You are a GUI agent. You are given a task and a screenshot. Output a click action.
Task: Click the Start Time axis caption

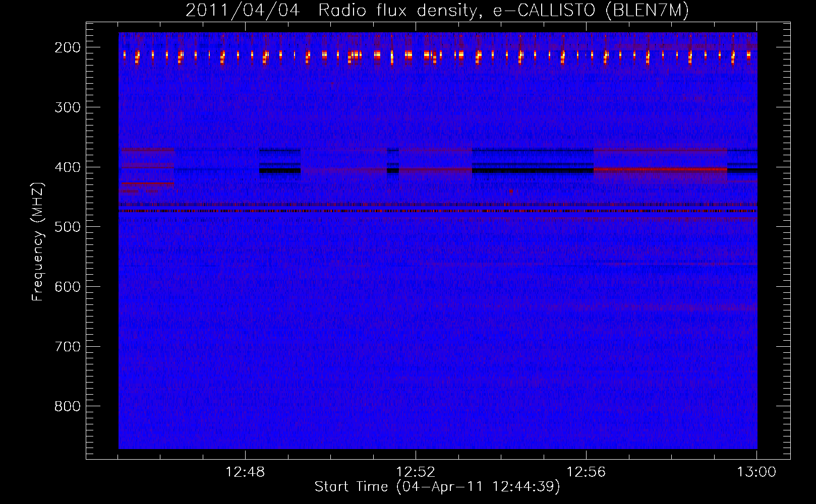point(437,487)
